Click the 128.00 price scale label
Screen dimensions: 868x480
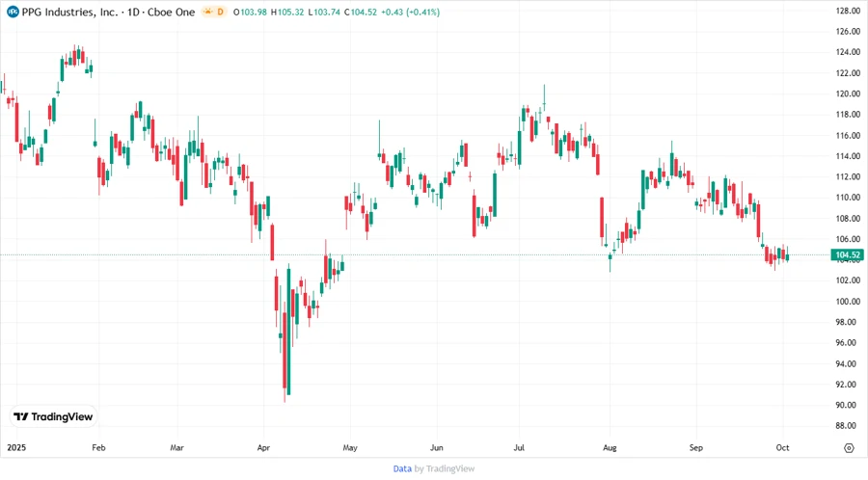[x=847, y=11]
